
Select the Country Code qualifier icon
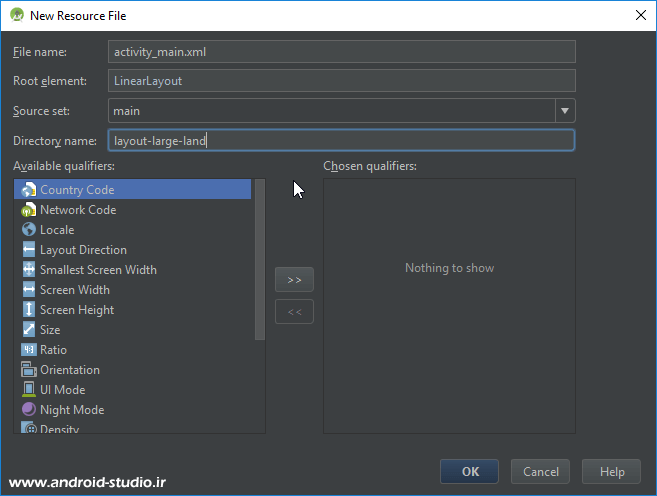tap(28, 190)
